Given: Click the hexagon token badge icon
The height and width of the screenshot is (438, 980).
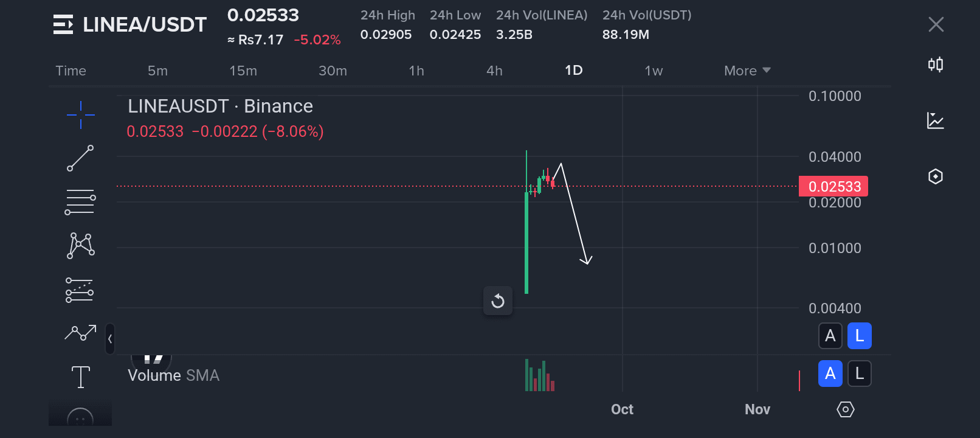Looking at the screenshot, I should pos(936,176).
